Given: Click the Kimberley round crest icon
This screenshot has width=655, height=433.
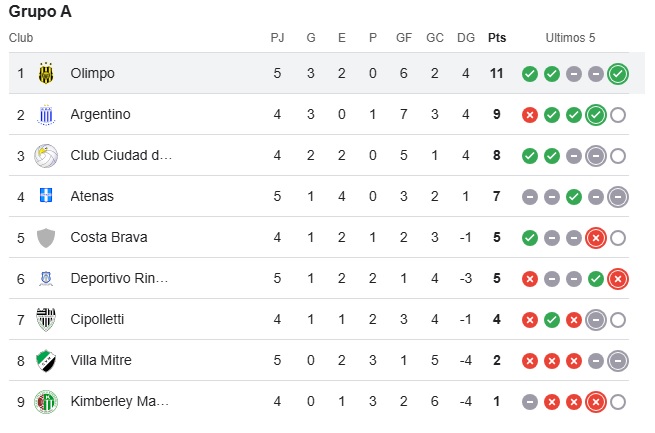Looking at the screenshot, I should coord(46,402).
